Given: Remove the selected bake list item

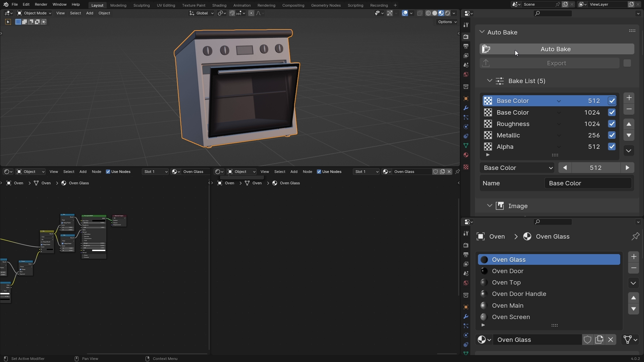Looking at the screenshot, I should pos(629,109).
